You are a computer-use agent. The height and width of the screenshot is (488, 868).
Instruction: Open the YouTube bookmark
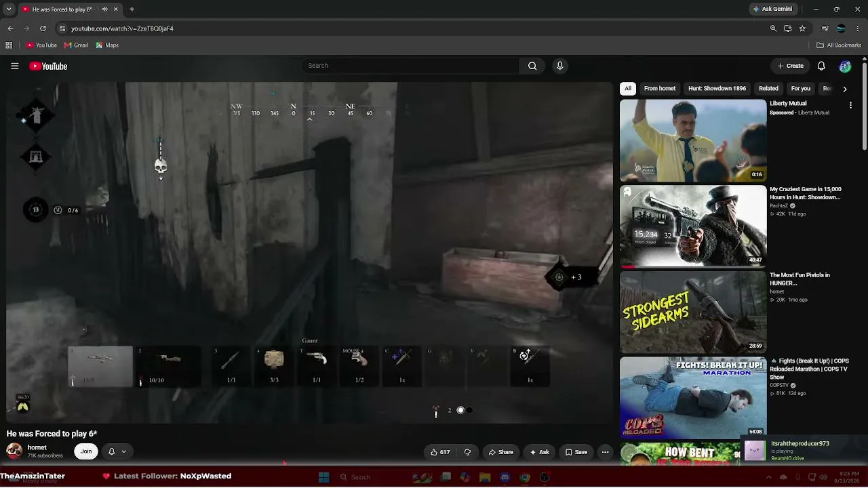click(41, 45)
